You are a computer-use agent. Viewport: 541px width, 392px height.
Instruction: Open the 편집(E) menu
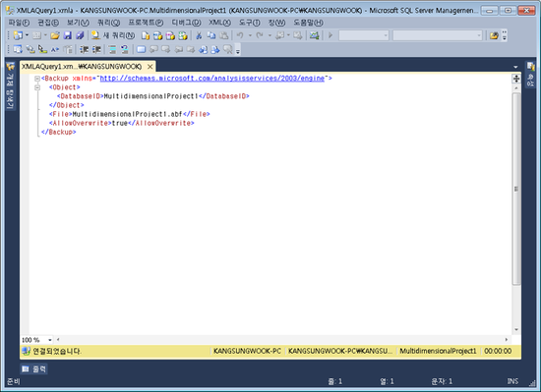(48, 23)
